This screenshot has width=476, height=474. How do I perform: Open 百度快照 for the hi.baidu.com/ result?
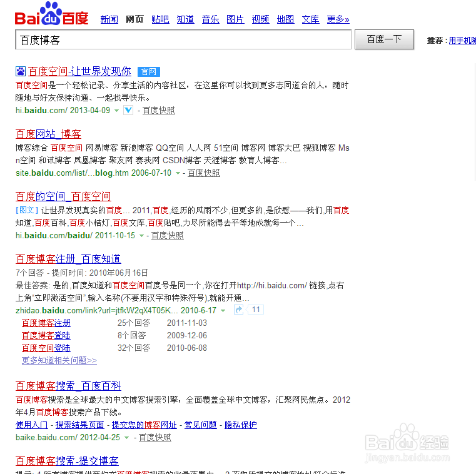(x=159, y=111)
